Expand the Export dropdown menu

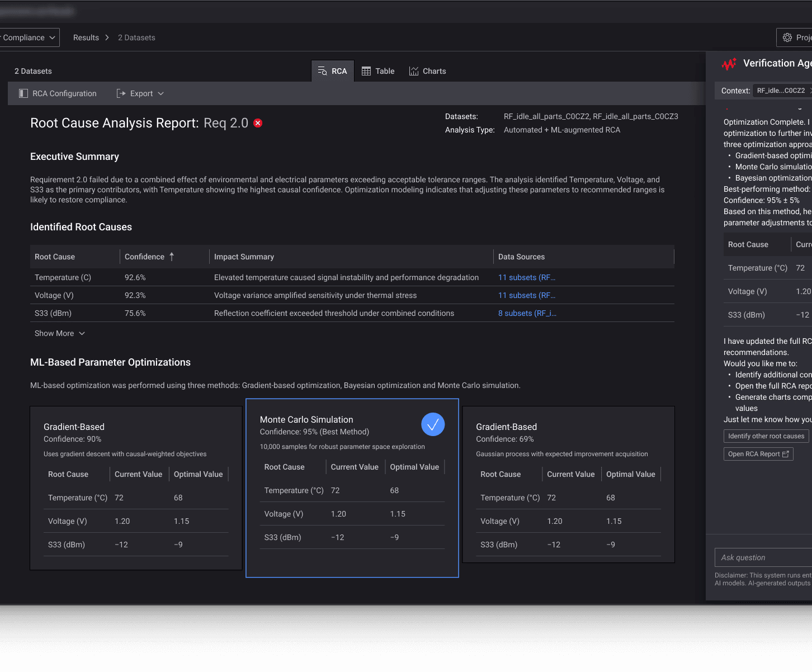[x=161, y=93]
